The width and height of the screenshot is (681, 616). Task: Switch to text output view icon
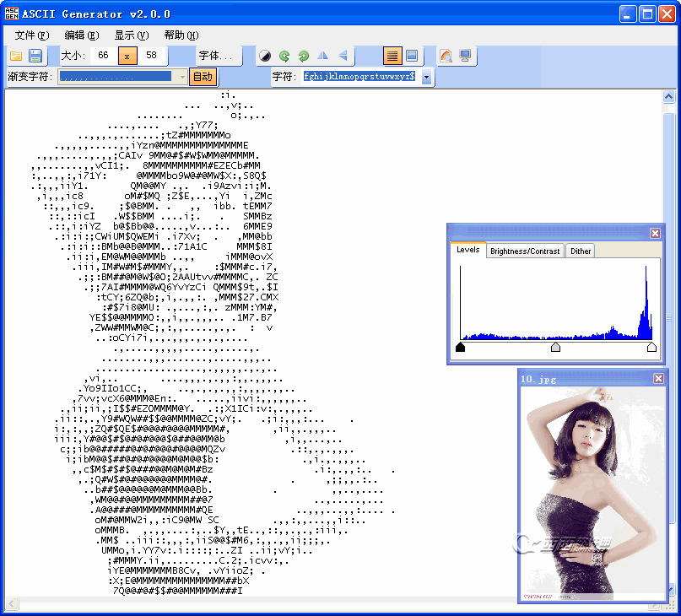point(392,56)
